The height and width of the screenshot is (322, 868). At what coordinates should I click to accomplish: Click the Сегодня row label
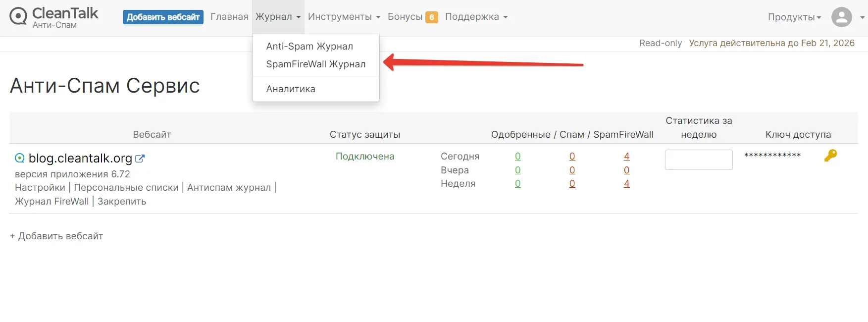(x=460, y=156)
